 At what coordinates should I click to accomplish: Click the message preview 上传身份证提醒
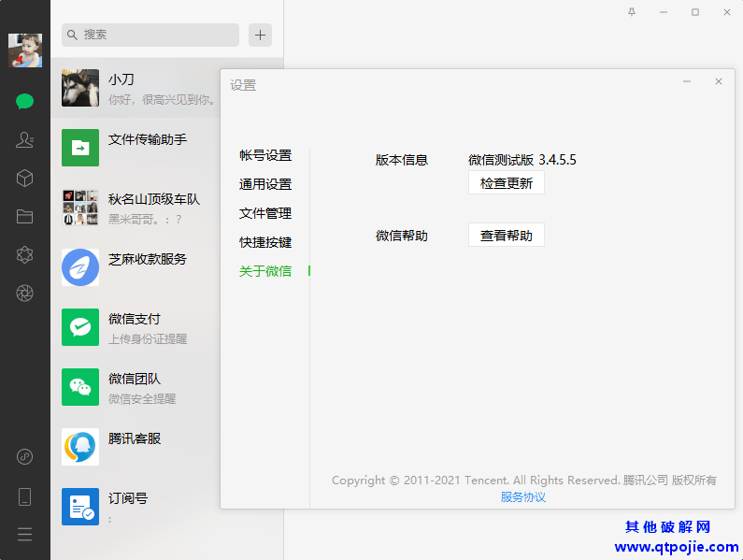(148, 338)
